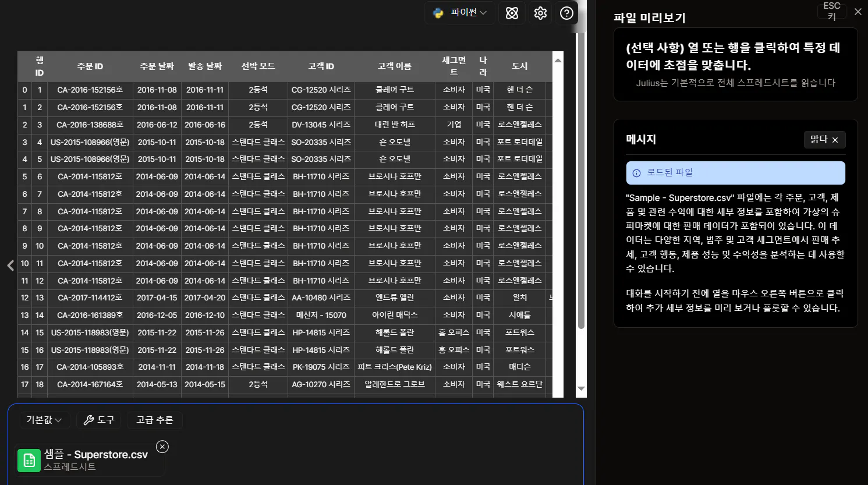Select the 샘플 - Superstore.csv file chip

(x=89, y=460)
